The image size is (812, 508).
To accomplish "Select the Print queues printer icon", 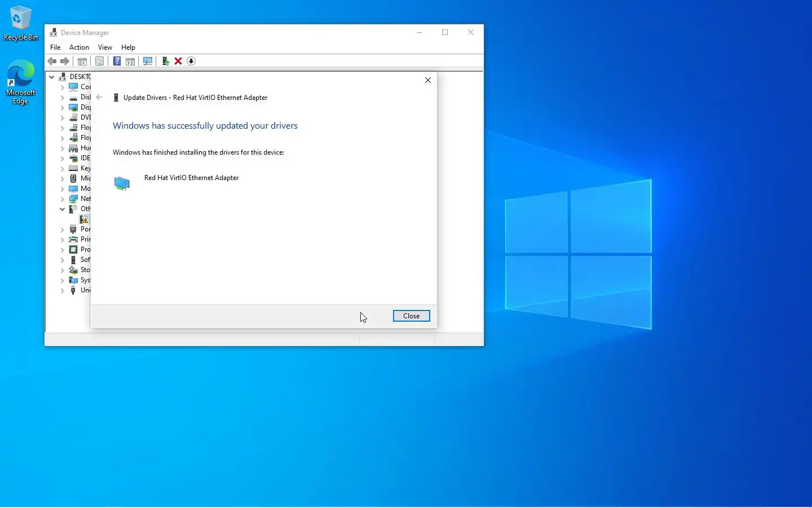I will 73,239.
